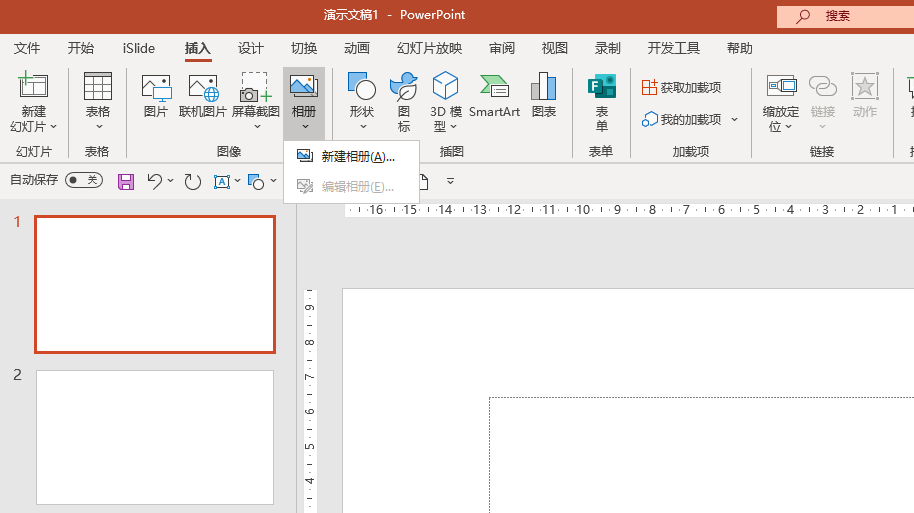Viewport: 914px width, 513px height.
Task: Click the 缩放定位 zoom icon
Action: [781, 87]
